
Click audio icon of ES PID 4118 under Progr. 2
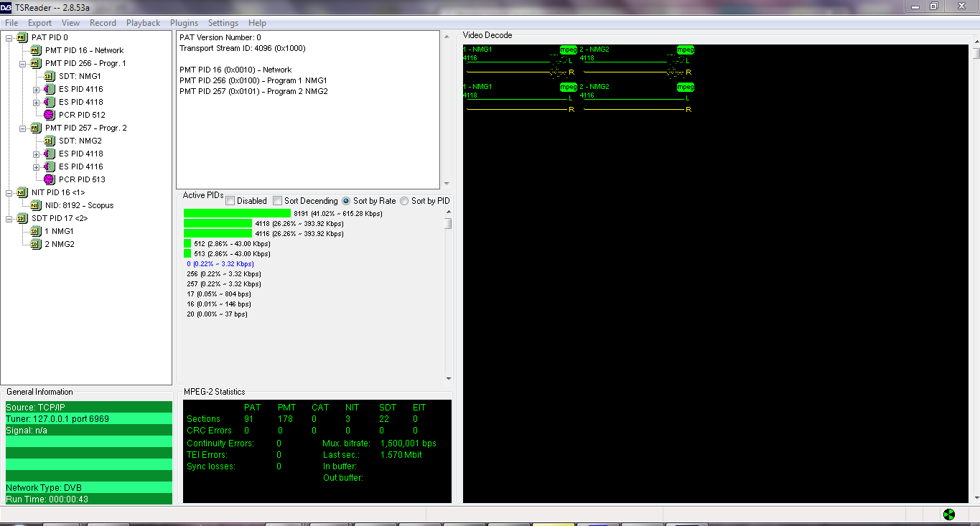tap(49, 154)
